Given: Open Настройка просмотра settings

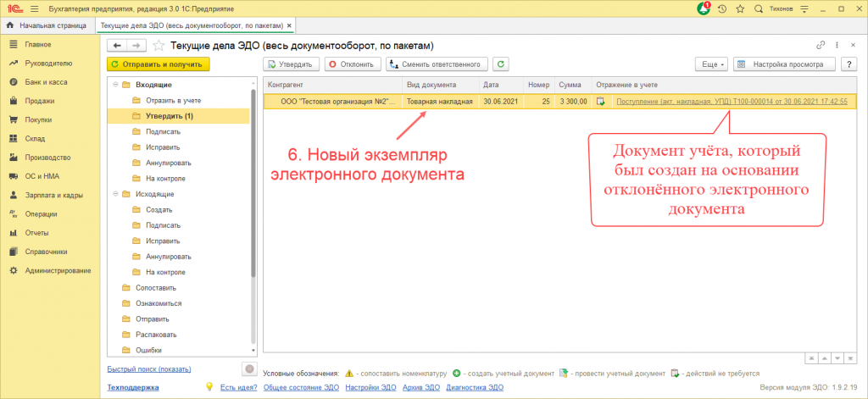Looking at the screenshot, I should coord(785,64).
